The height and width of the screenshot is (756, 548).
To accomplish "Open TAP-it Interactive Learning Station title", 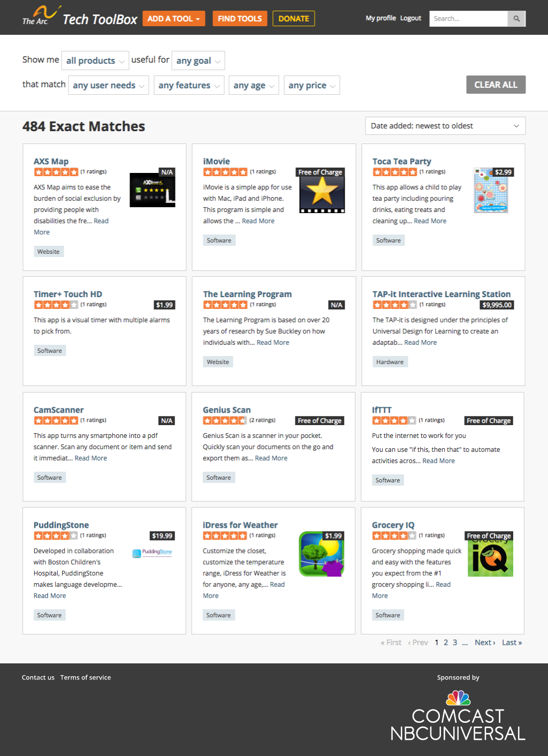I will pos(442,294).
